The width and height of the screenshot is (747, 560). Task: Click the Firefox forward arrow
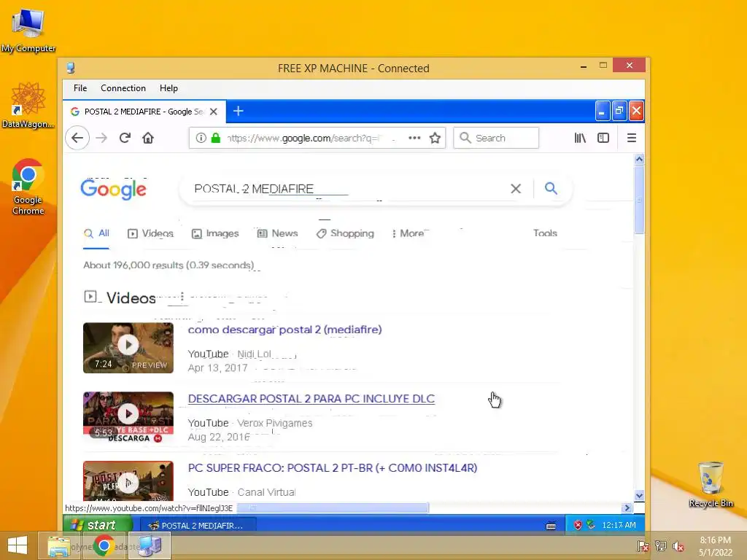(101, 138)
